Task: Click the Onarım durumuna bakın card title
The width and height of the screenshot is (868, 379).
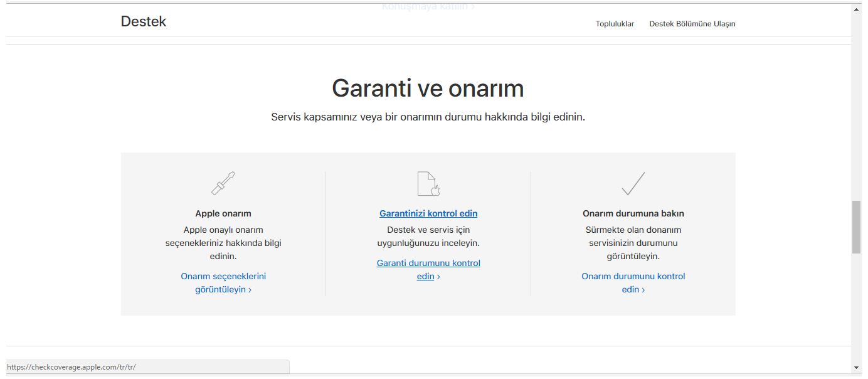Action: click(x=633, y=213)
